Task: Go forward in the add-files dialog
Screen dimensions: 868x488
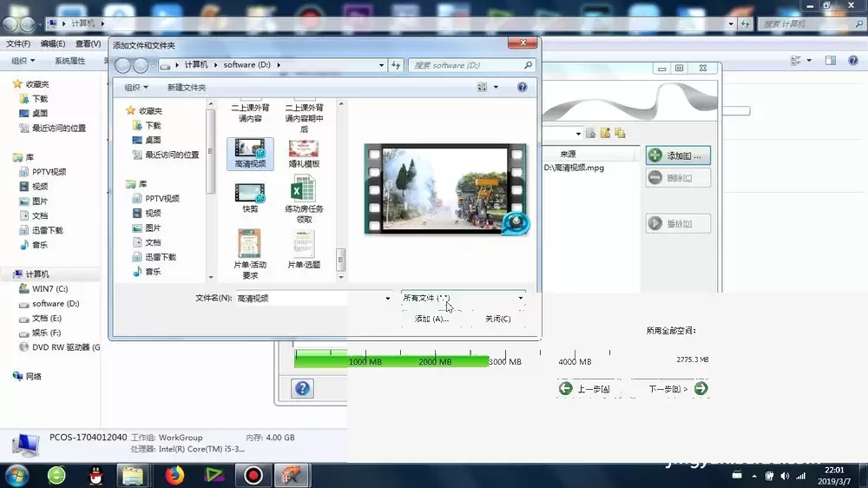Action: pyautogui.click(x=141, y=65)
